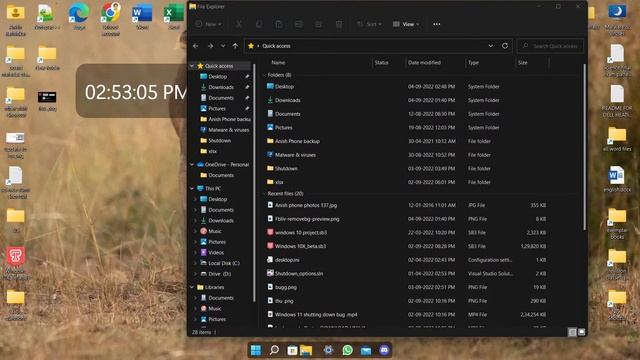The height and width of the screenshot is (360, 640).
Task: Select Anish Phone backup in navigation pane
Action: pos(225,119)
